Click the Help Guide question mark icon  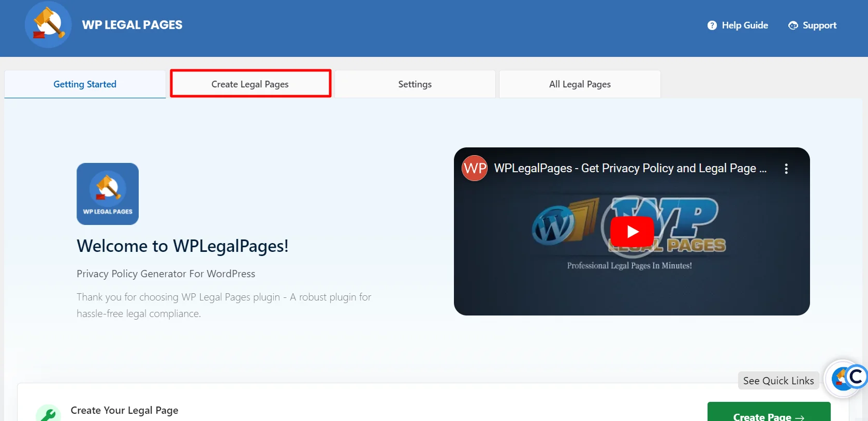tap(712, 25)
